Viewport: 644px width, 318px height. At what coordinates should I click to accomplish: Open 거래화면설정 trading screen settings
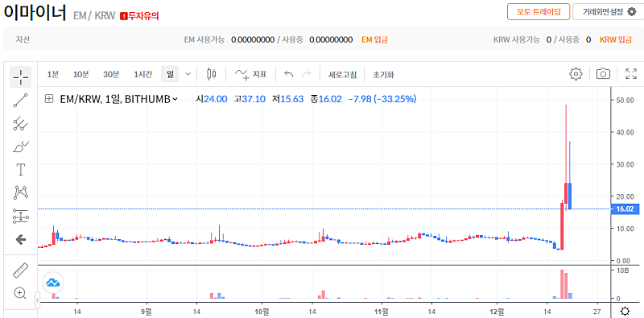[608, 12]
